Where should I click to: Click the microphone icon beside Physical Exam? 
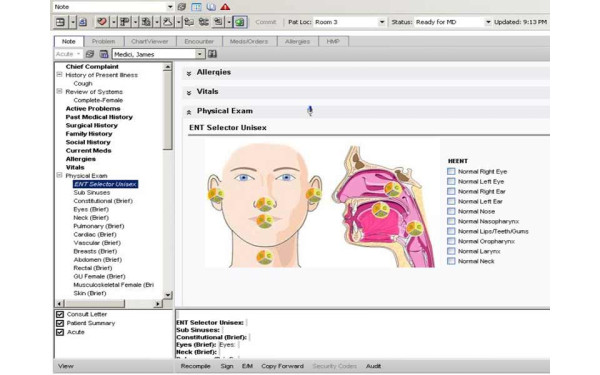310,111
